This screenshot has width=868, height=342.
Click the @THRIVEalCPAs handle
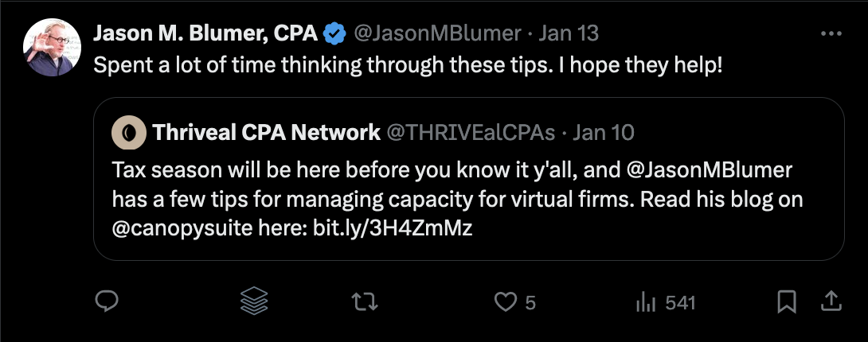[x=470, y=133]
